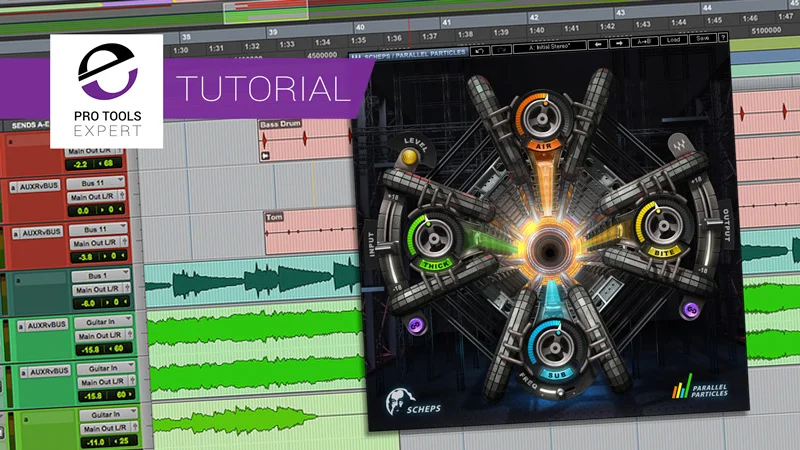The image size is (800, 450).
Task: Click the Load button in the plugin toolbar
Action: pyautogui.click(x=673, y=40)
